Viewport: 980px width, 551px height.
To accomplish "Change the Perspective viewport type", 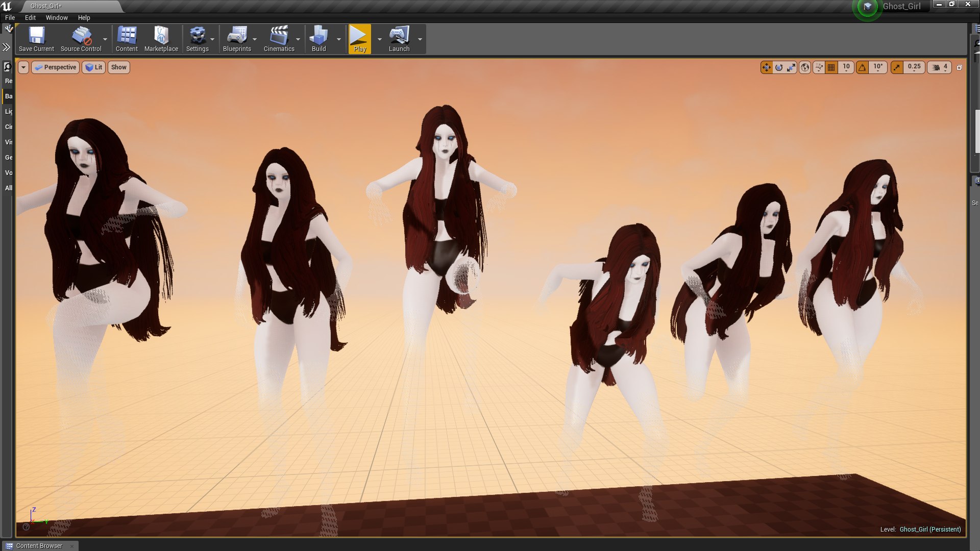I will click(x=56, y=67).
